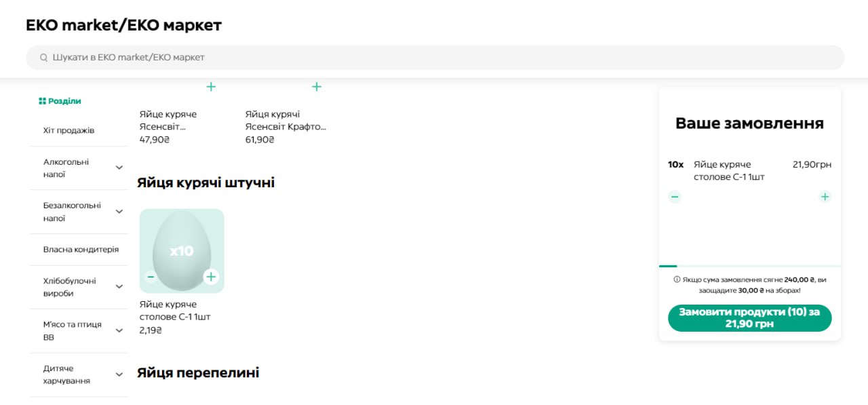Increase egg quantity on product card
The image size is (868, 405).
coord(211,277)
